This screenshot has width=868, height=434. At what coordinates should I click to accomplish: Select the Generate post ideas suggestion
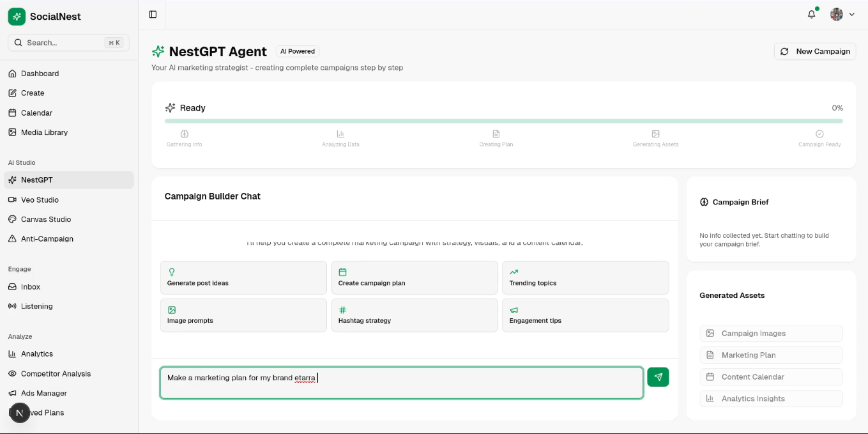(243, 277)
